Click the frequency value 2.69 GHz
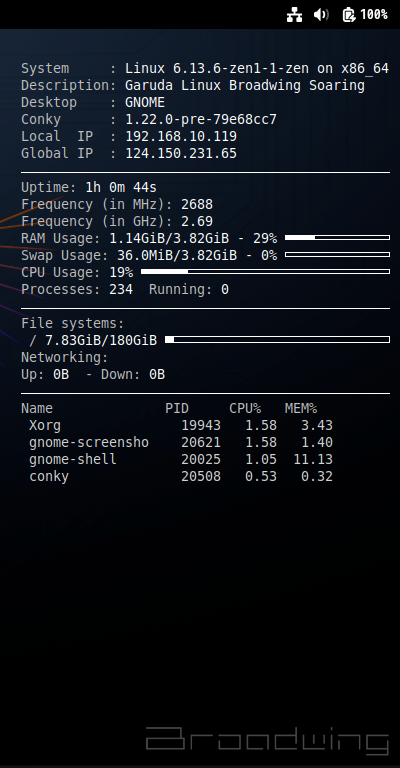This screenshot has width=400, height=768. point(197,221)
